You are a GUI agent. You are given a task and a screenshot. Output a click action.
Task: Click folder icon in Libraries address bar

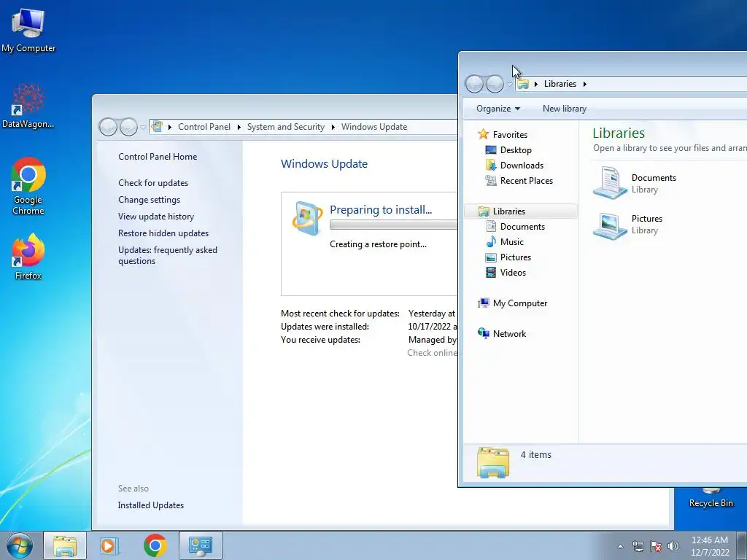[522, 84]
